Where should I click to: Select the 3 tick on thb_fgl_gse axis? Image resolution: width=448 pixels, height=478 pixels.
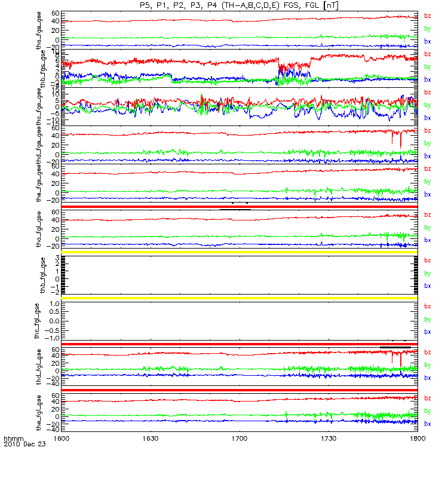point(57,258)
